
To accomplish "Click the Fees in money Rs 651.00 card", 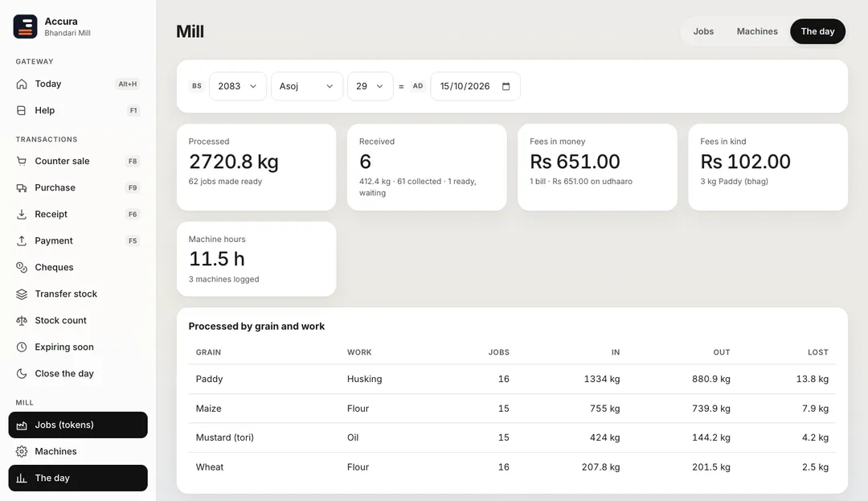I will (597, 167).
